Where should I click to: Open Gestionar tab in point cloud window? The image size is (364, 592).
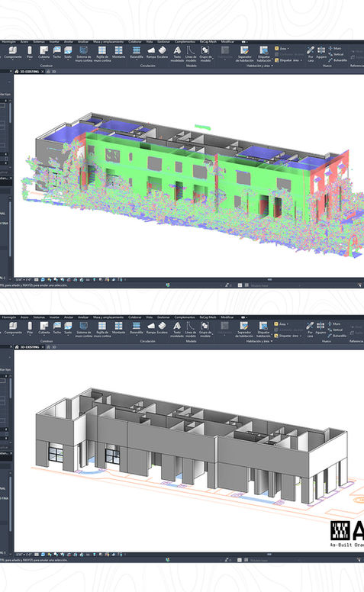click(163, 42)
